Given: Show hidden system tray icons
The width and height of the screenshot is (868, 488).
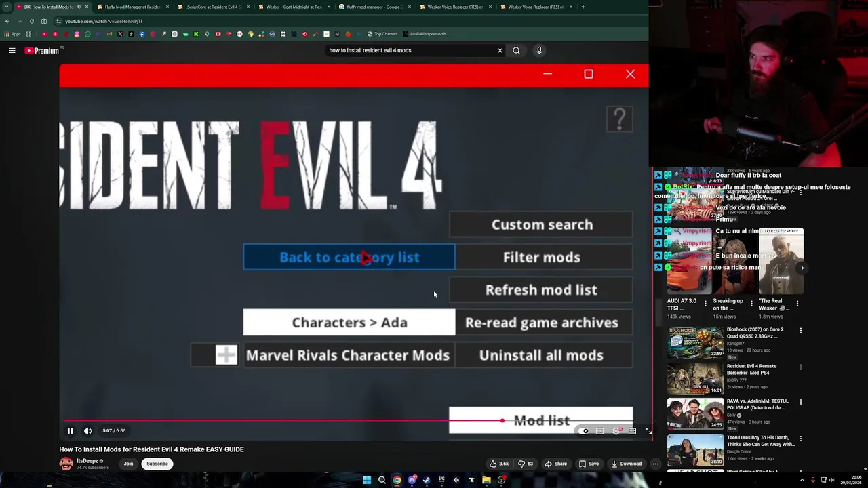Looking at the screenshot, I should pos(802,480).
